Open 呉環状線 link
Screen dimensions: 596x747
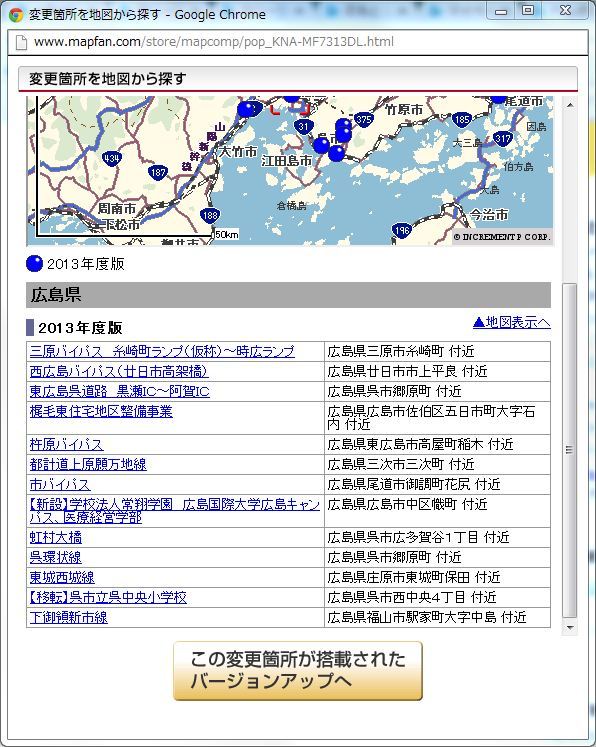(x=55, y=557)
